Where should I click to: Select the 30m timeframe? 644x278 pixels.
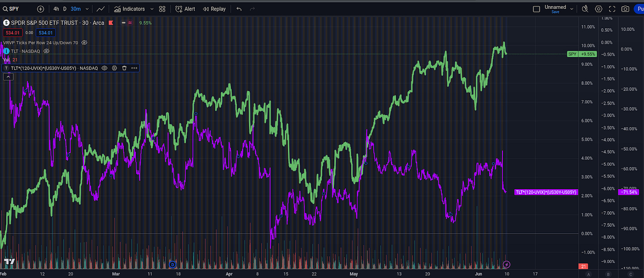tap(76, 9)
